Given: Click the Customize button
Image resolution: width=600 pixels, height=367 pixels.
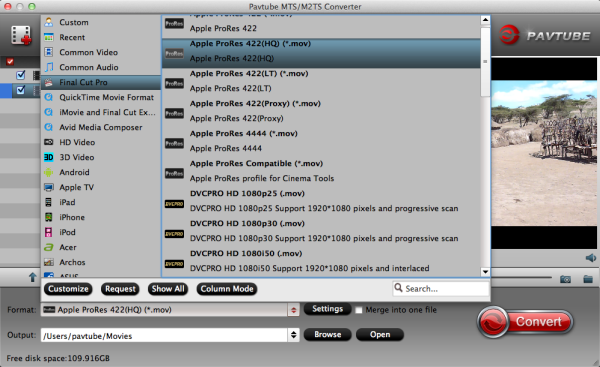Looking at the screenshot, I should (x=68, y=289).
